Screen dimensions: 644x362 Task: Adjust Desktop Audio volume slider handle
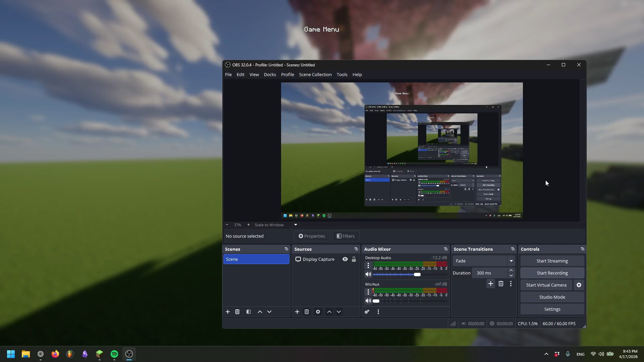[417, 275]
